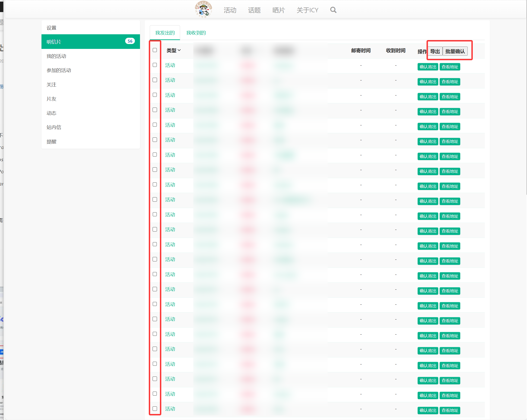Open 设置 in the sidebar

(51, 28)
